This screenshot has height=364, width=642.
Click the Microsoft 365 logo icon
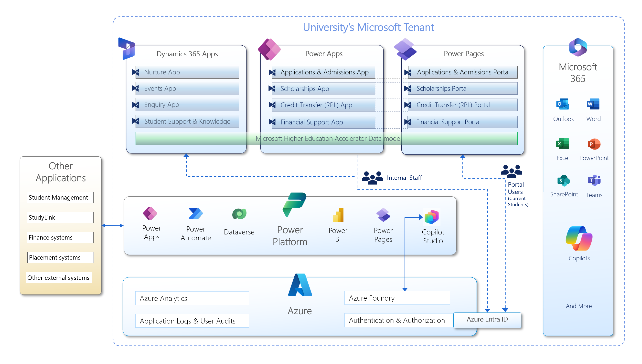click(578, 47)
